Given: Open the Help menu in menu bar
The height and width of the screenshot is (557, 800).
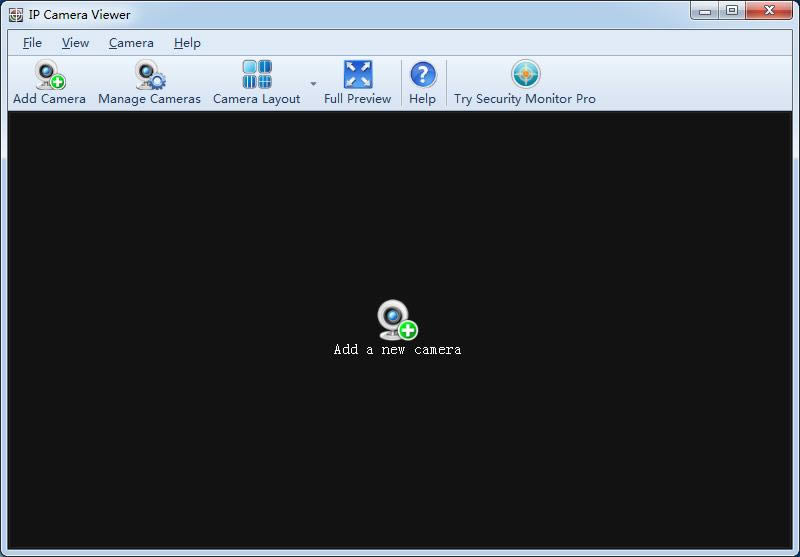Looking at the screenshot, I should tap(187, 43).
